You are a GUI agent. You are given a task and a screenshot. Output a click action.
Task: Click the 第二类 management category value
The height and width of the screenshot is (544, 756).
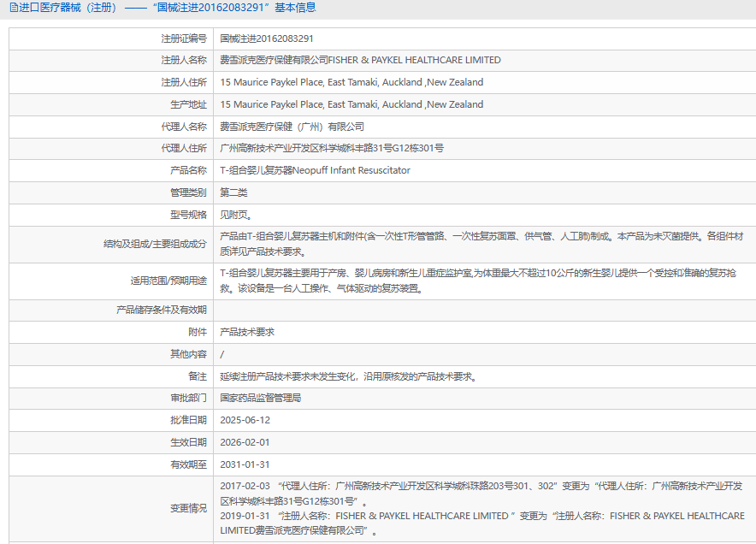pyautogui.click(x=233, y=193)
